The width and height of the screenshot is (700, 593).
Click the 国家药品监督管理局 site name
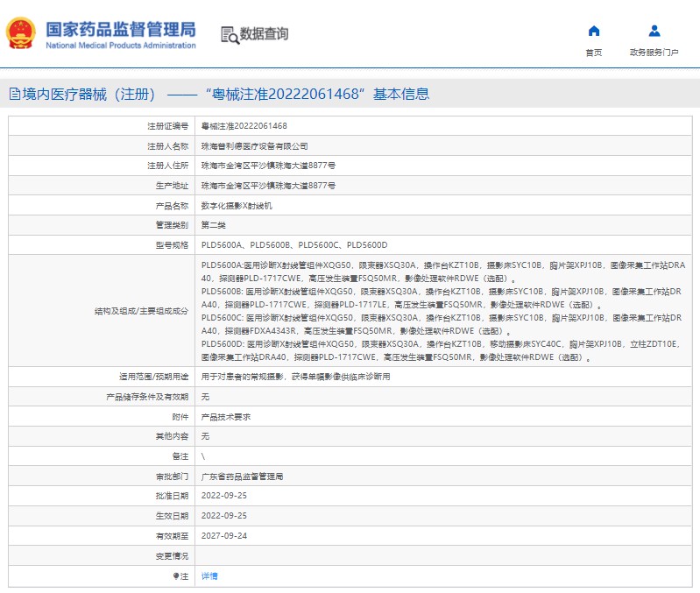point(120,30)
